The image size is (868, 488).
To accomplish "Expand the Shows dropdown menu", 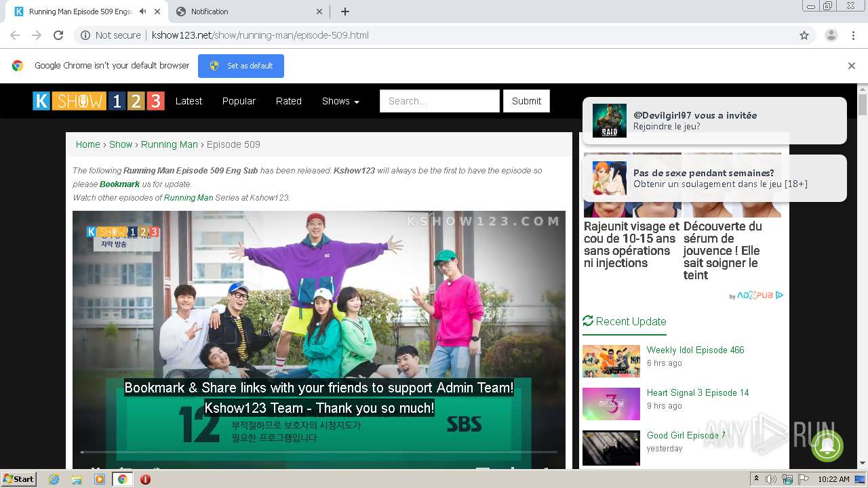I will (340, 101).
